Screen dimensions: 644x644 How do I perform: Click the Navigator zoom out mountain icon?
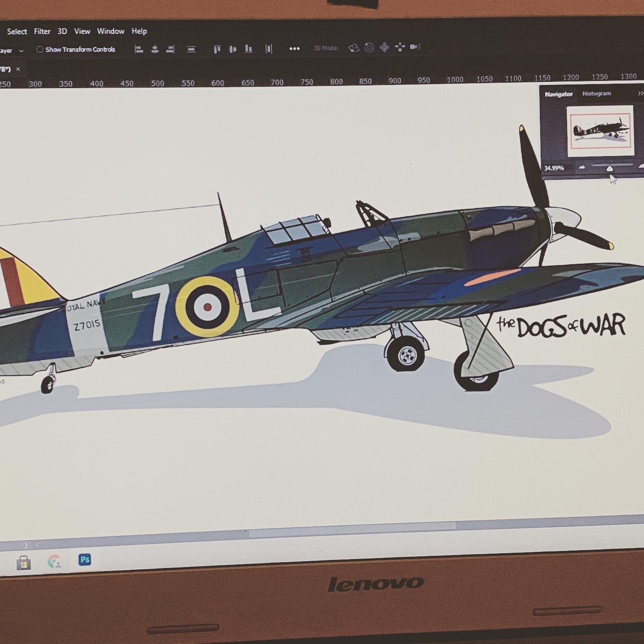(x=581, y=167)
